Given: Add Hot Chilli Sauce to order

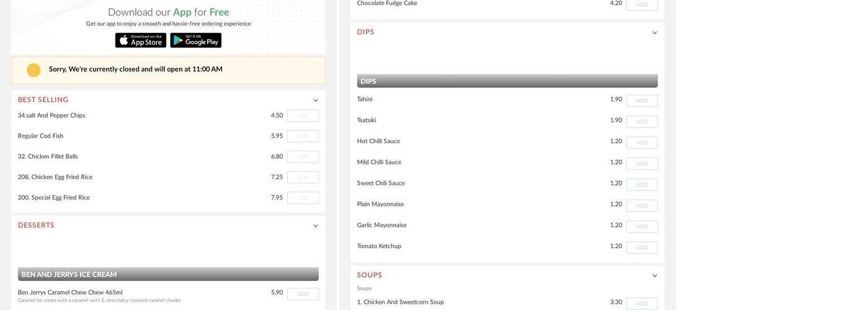Looking at the screenshot, I should click(642, 143).
